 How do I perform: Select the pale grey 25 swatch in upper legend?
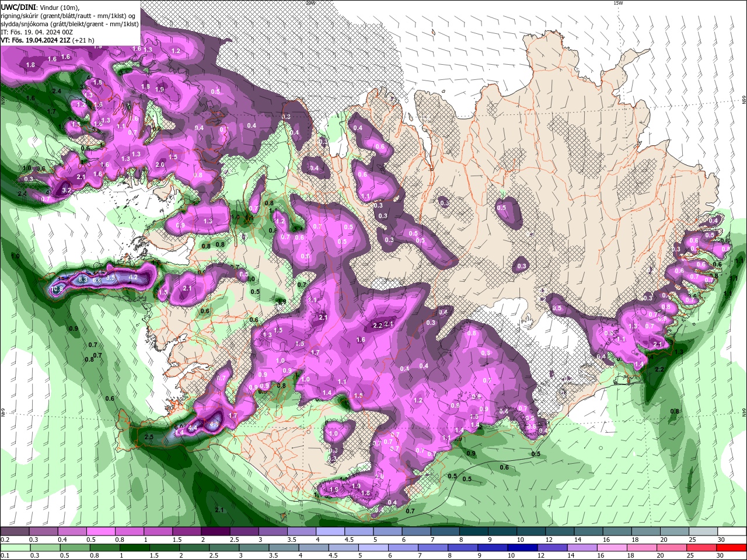point(703,531)
